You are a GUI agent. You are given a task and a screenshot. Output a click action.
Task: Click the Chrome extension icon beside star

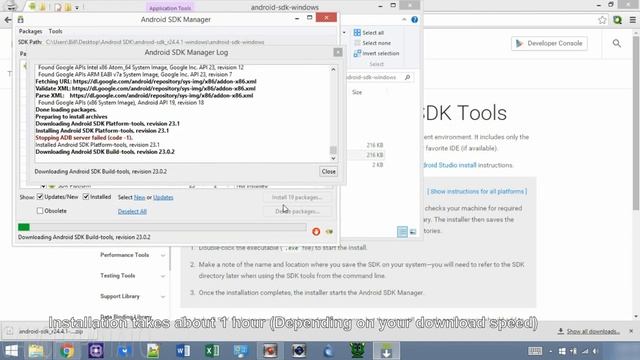point(617,20)
